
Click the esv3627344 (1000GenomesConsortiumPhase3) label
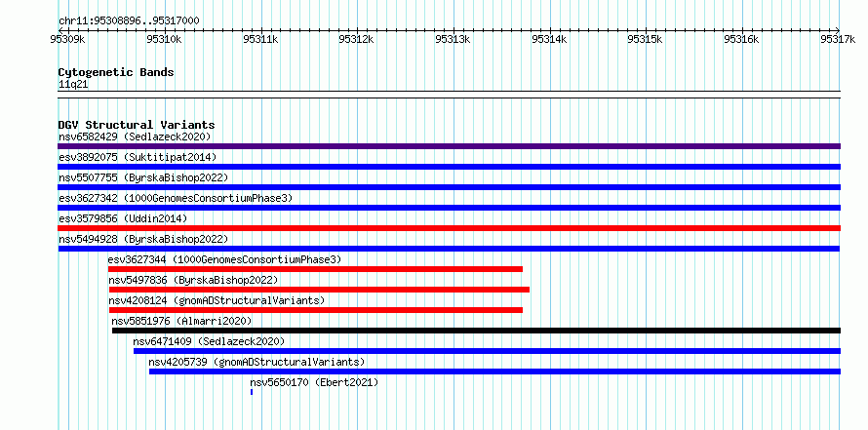[224, 259]
